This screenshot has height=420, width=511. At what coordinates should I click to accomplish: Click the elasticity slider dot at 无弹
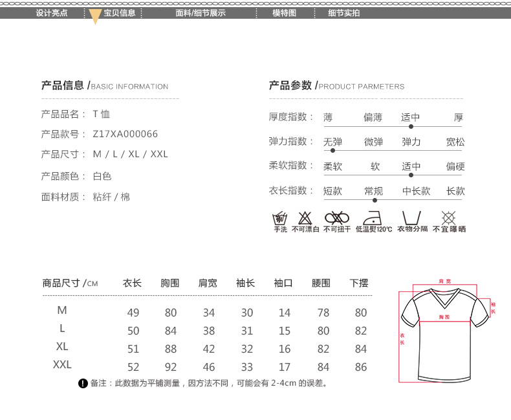point(332,150)
